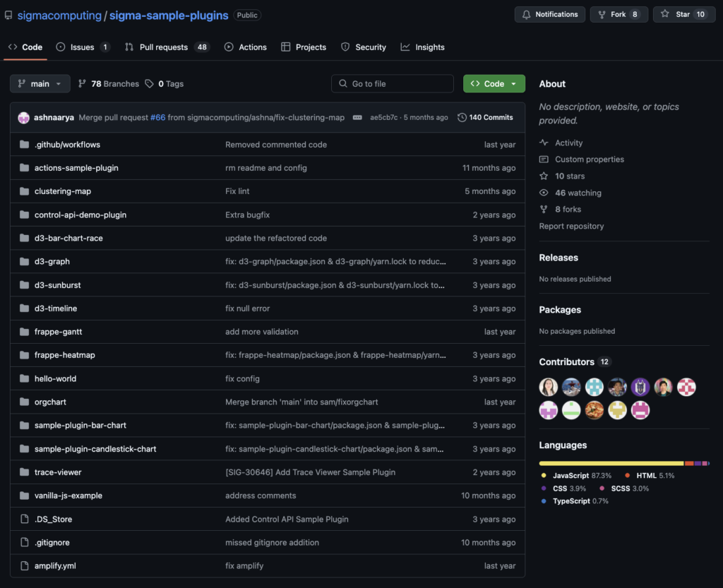Image resolution: width=723 pixels, height=588 pixels.
Task: Click the ashnaarya avatar in commit bar
Action: tap(24, 117)
